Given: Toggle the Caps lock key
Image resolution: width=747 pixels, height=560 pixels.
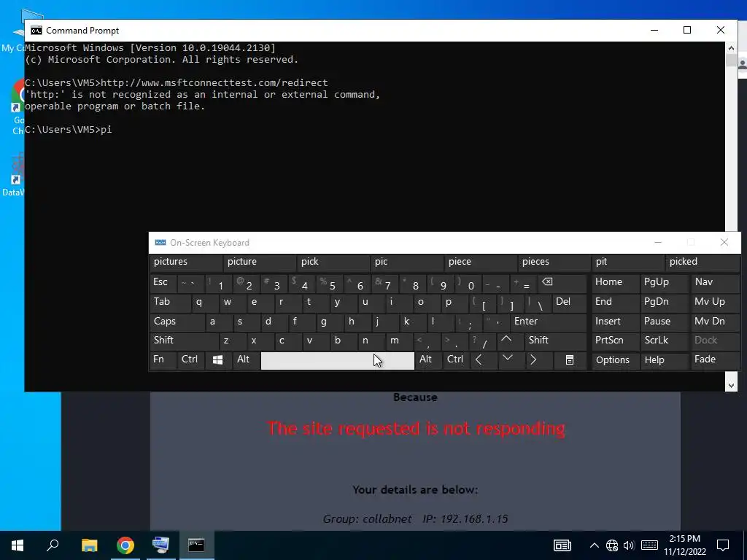Looking at the screenshot, I should point(177,322).
